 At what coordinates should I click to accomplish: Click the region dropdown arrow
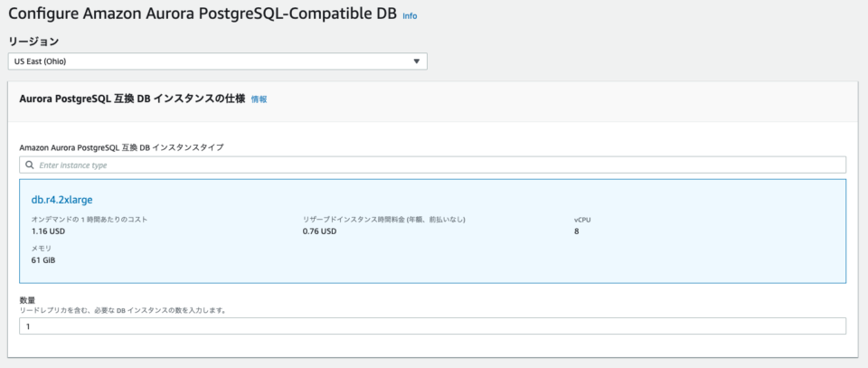tap(416, 61)
